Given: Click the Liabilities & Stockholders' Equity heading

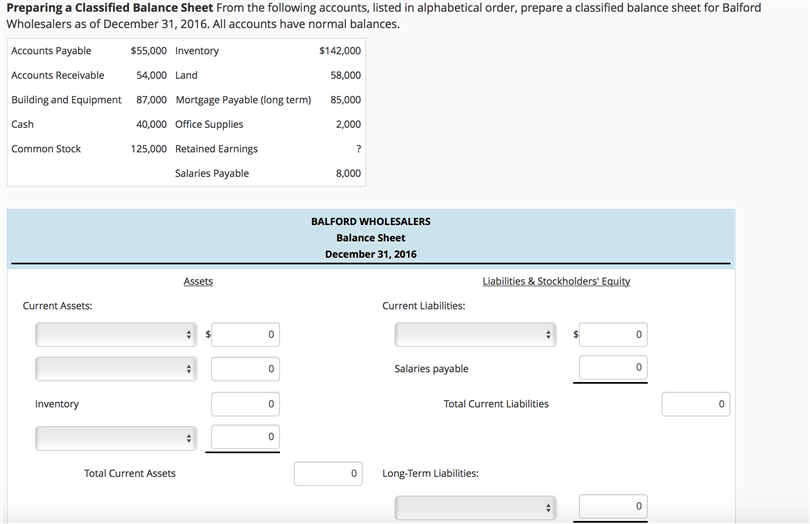Looking at the screenshot, I should point(556,281).
